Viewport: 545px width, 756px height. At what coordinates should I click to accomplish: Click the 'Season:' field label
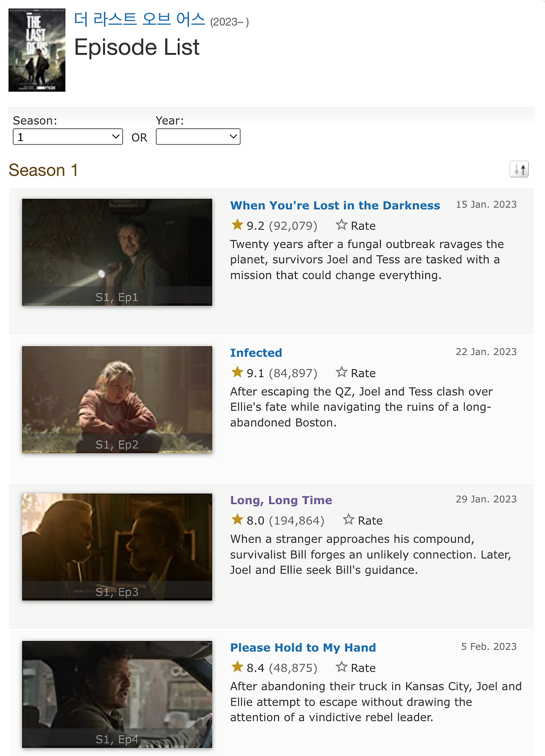click(35, 121)
